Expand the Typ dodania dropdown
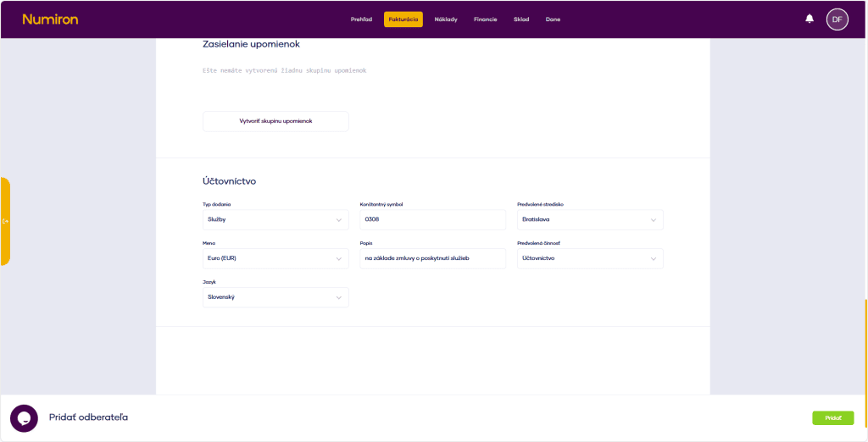This screenshot has width=868, height=442. coord(275,219)
